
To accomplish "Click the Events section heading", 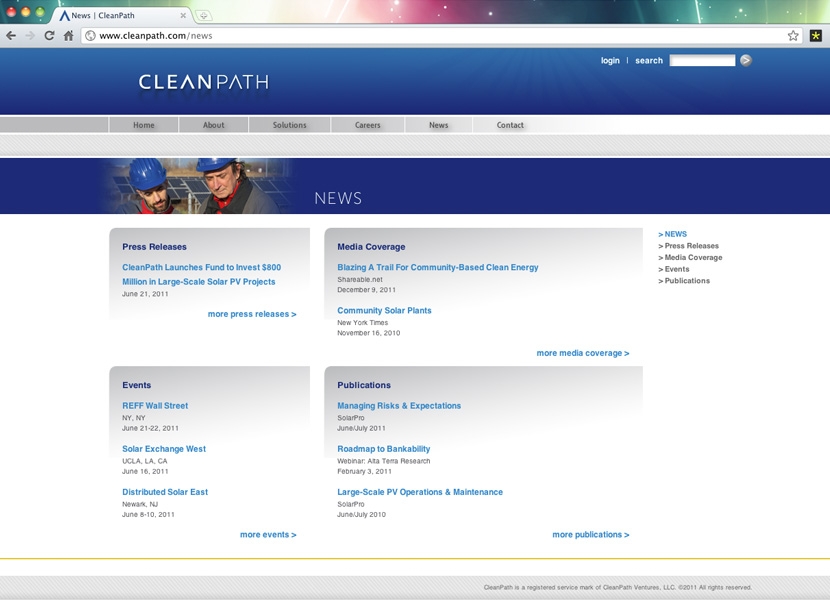I will click(137, 385).
